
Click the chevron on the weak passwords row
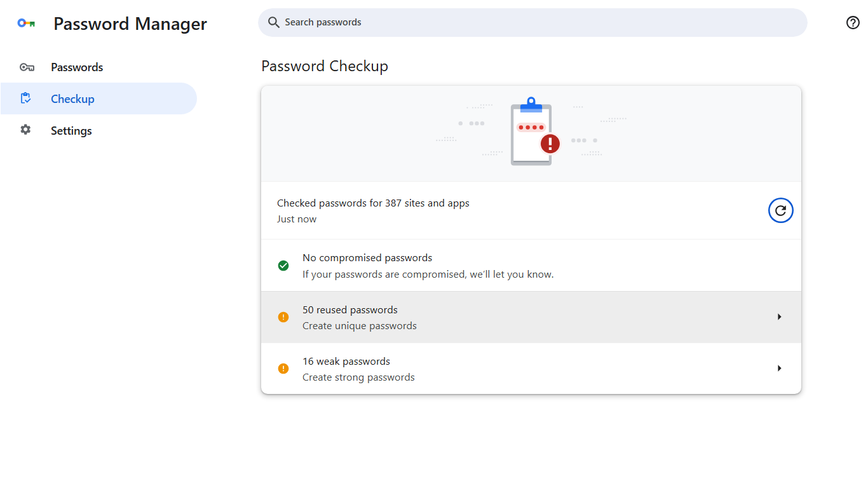pyautogui.click(x=779, y=368)
